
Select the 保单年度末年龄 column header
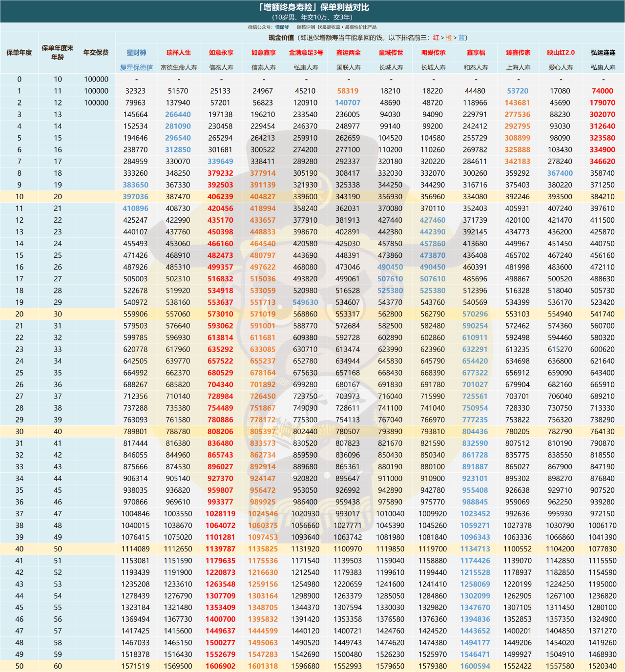(x=58, y=52)
